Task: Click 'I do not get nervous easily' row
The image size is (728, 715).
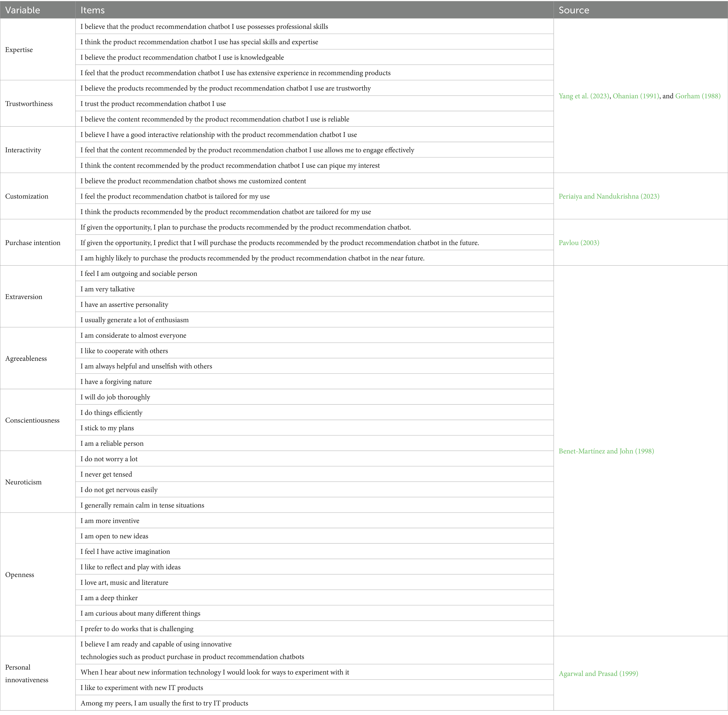Action: [315, 489]
